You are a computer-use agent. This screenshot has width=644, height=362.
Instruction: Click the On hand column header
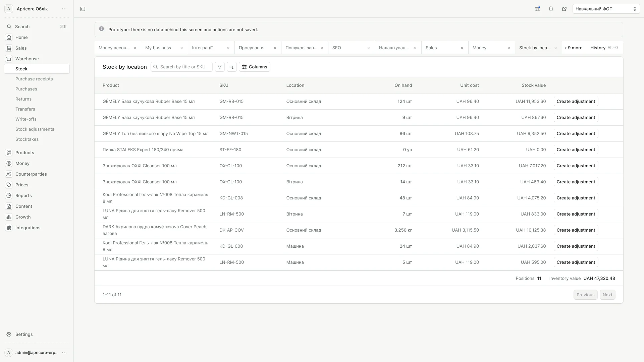[x=403, y=85]
